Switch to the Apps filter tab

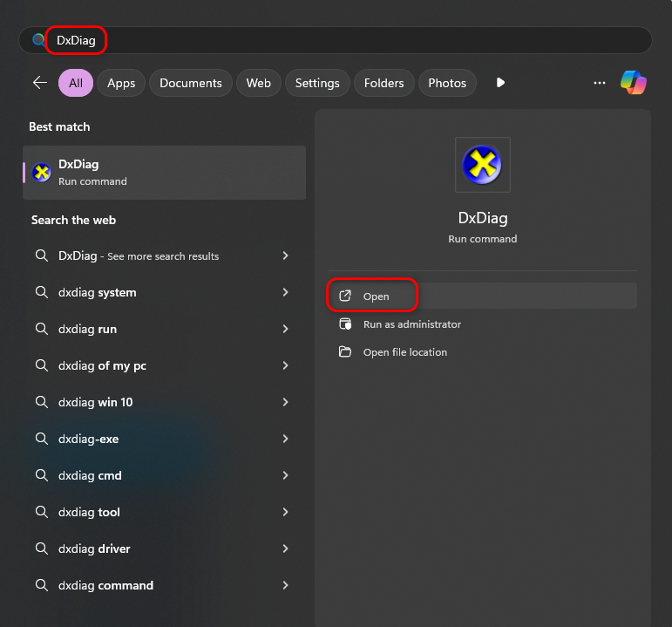pos(121,83)
